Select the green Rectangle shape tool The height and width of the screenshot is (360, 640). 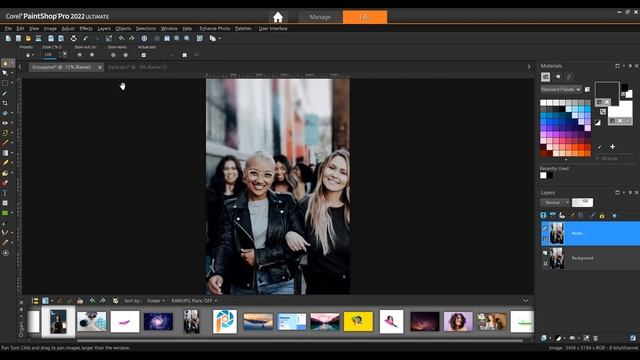click(x=5, y=213)
